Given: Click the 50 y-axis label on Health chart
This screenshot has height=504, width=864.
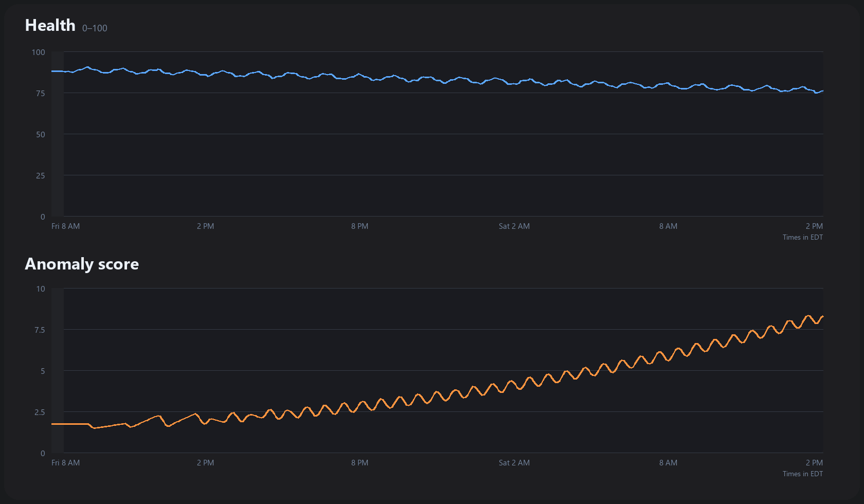Looking at the screenshot, I should coord(41,134).
